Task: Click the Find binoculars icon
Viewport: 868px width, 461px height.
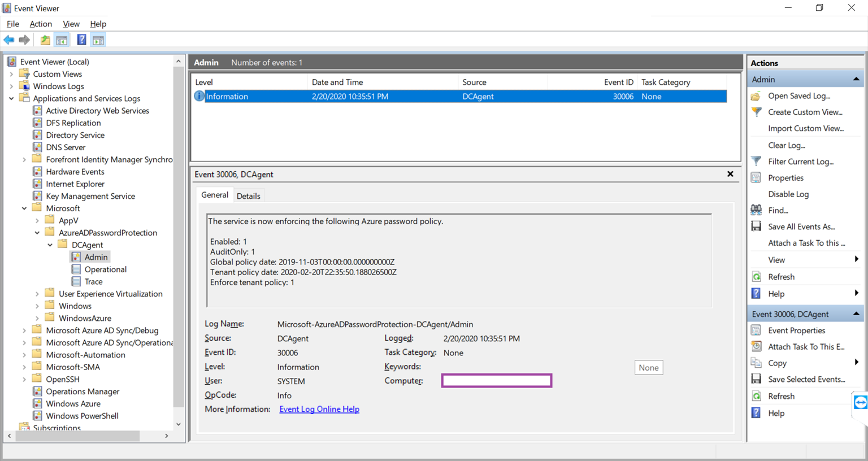Action: (x=756, y=210)
